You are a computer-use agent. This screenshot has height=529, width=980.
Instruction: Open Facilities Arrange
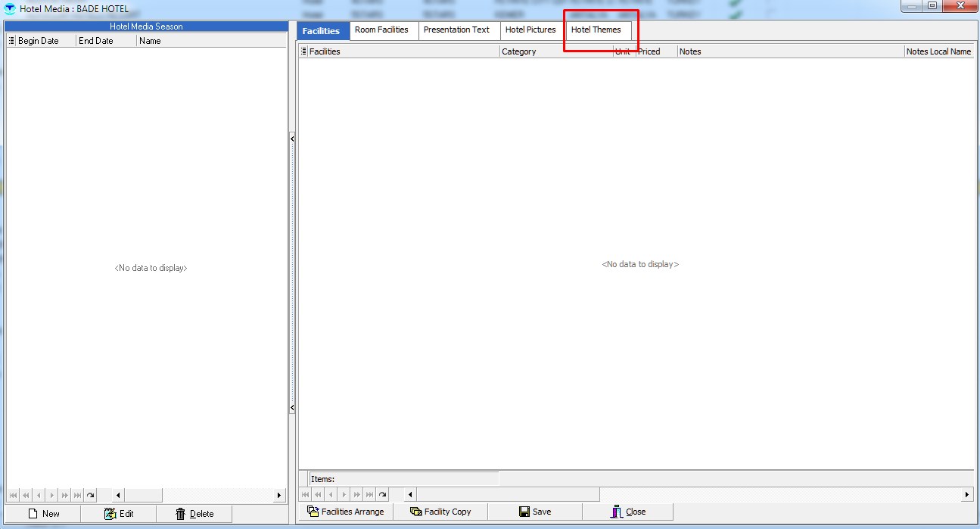[346, 512]
